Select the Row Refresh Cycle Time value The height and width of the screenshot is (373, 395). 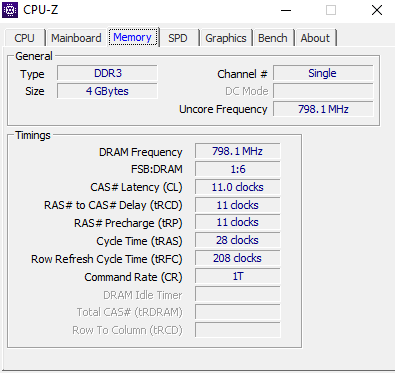pyautogui.click(x=238, y=258)
